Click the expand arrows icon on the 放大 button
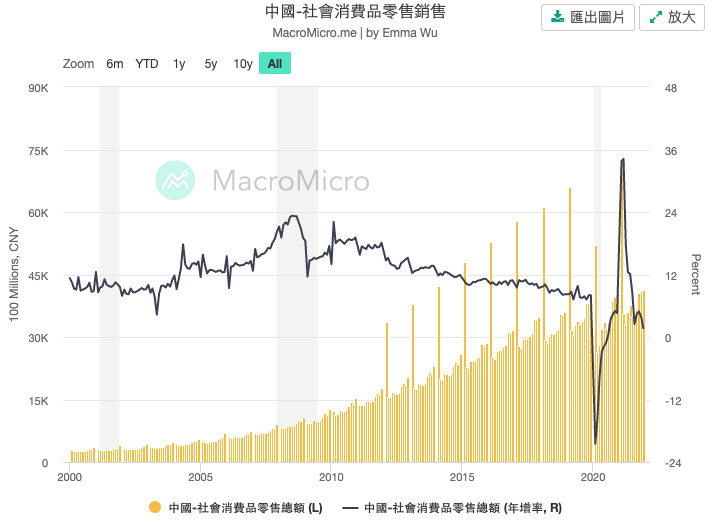The width and height of the screenshot is (709, 520). (x=655, y=17)
